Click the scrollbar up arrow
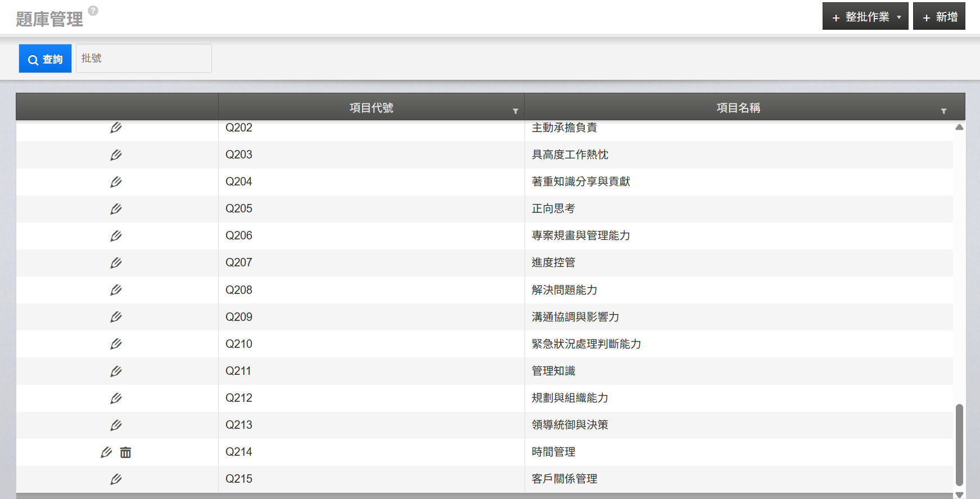 [959, 128]
